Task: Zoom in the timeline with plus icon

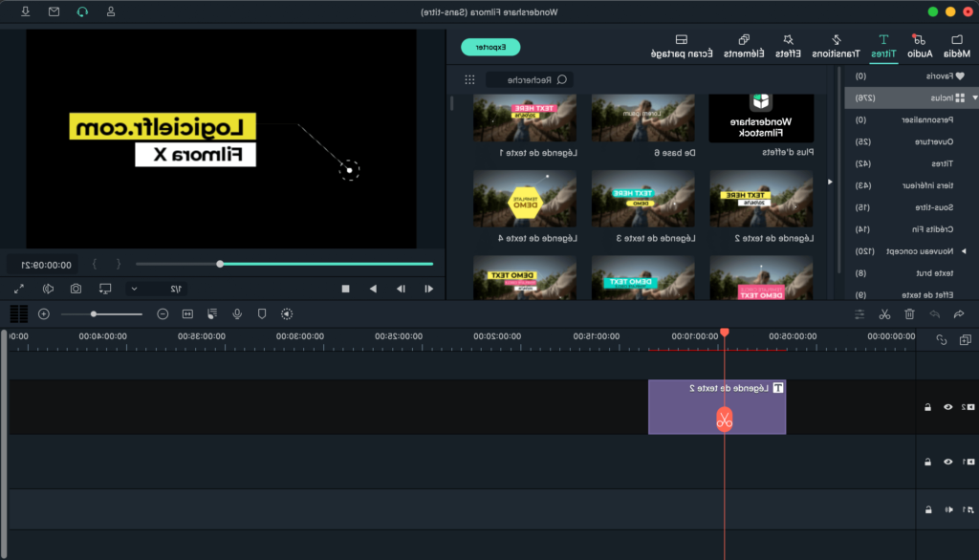Action: 44,314
